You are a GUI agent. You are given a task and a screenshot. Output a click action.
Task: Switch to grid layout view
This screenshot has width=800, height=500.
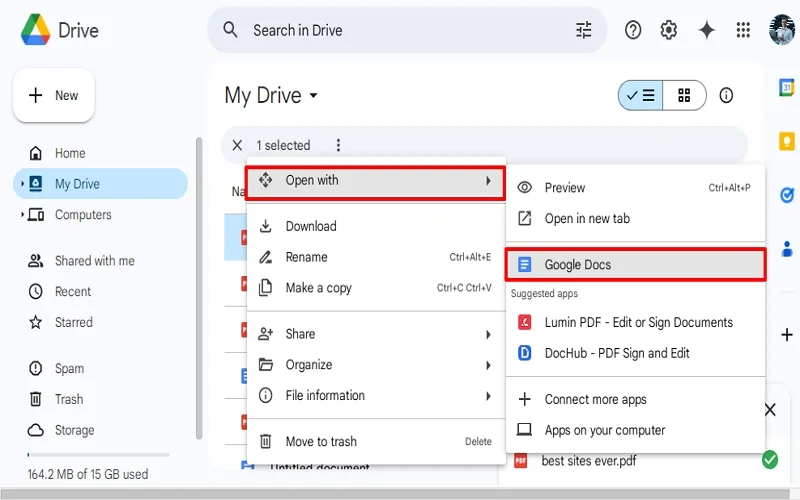pyautogui.click(x=684, y=95)
